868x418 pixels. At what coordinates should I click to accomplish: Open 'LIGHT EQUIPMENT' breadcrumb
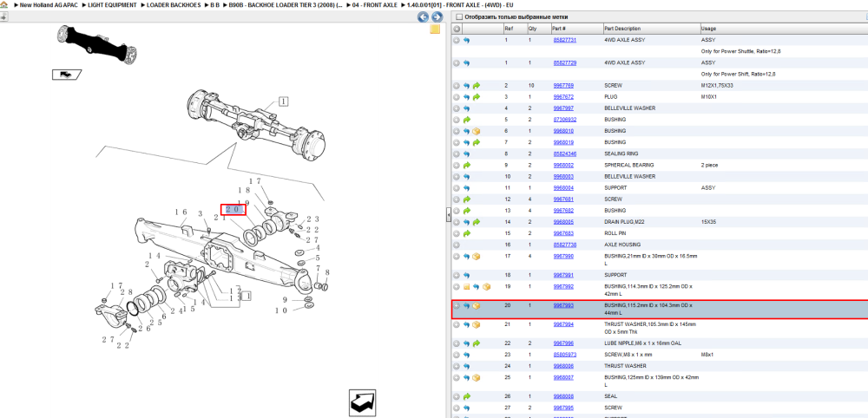click(x=112, y=4)
